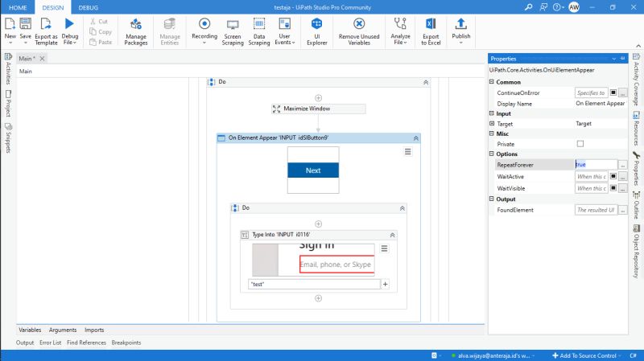Open Type Into options hamburger menu
The image size is (644, 361).
384,248
